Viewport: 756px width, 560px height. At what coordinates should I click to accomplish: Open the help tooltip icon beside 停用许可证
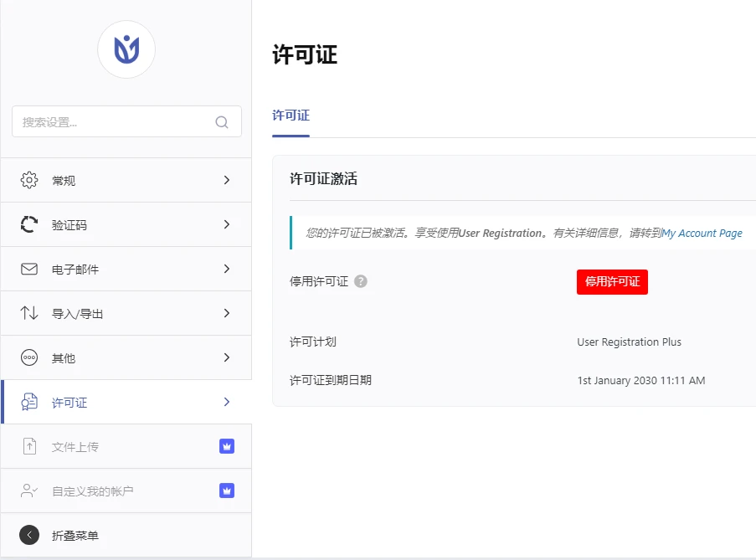click(x=360, y=281)
